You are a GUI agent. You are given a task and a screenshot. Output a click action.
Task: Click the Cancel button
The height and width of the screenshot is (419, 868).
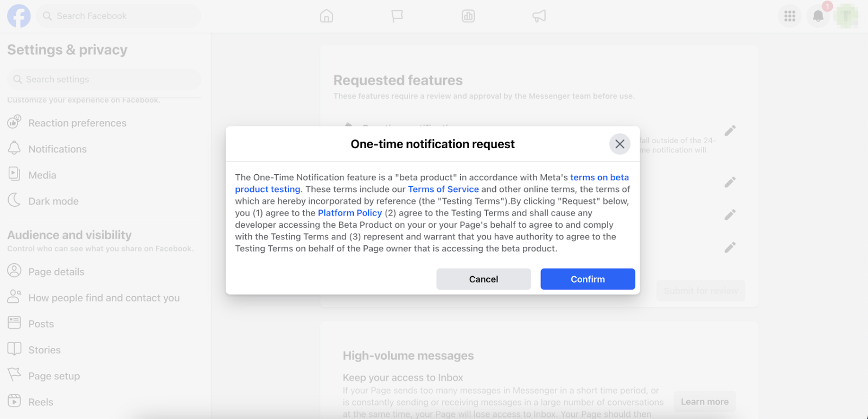click(483, 279)
